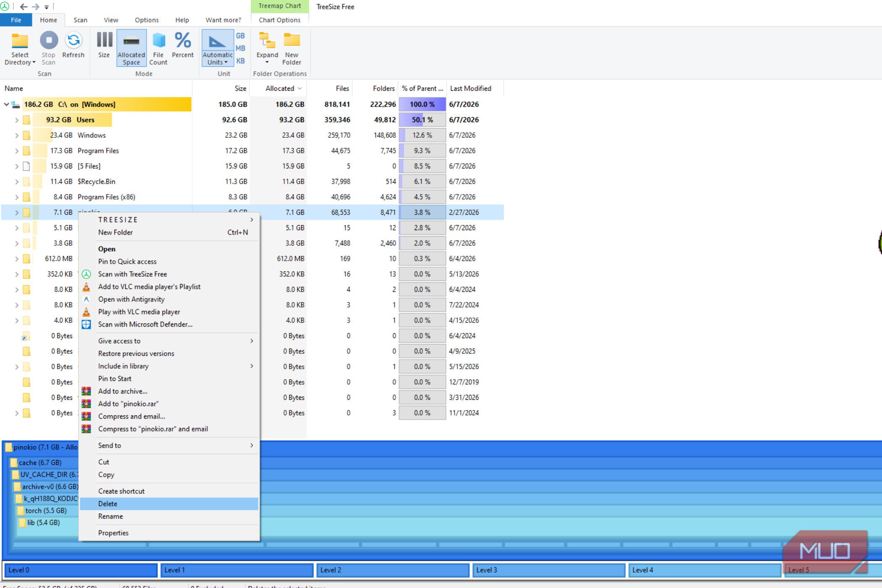The image size is (882, 588).
Task: Switch to the Scan ribbon tab
Action: coord(80,20)
